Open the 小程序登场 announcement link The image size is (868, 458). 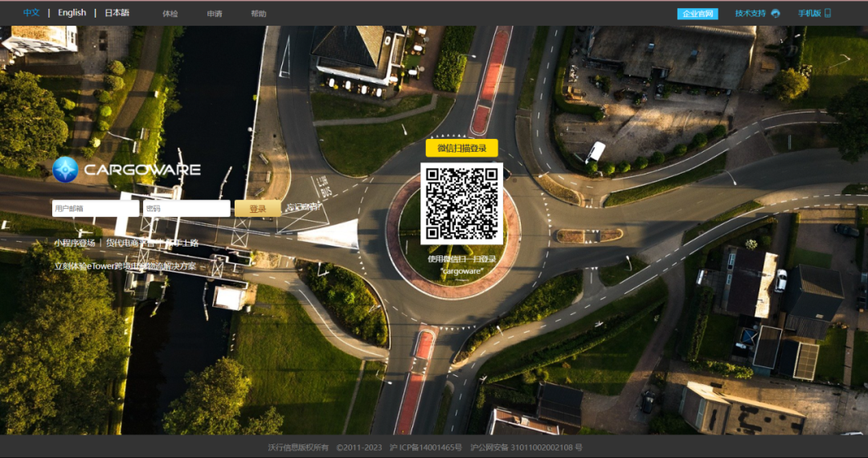[x=75, y=243]
